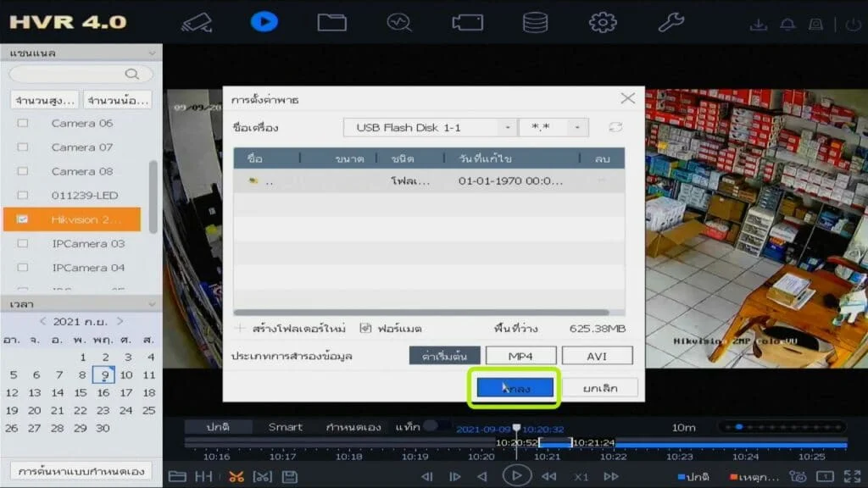This screenshot has width=868, height=488.
Task: Open the *.* file type dropdown
Action: pos(554,127)
